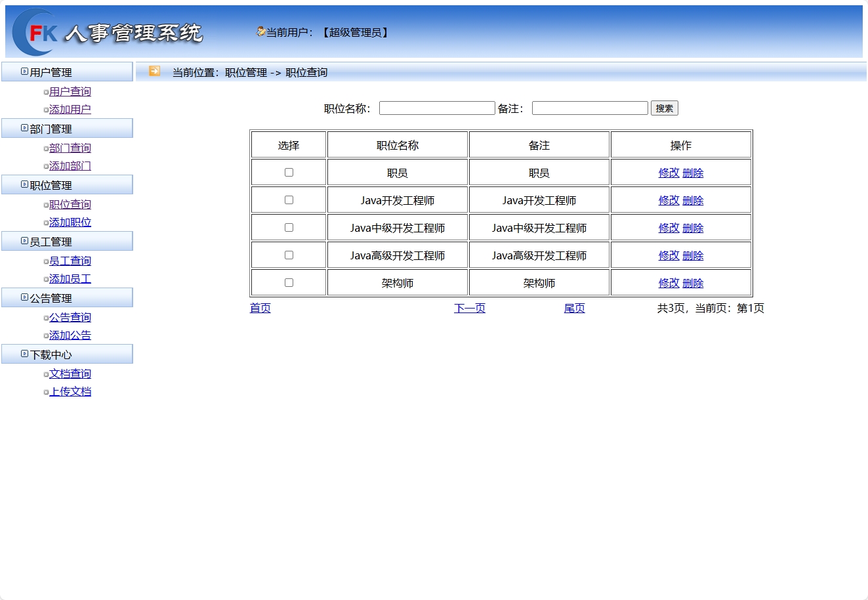This screenshot has width=868, height=600.
Task: Click Java中级开发工程师 in the 职位名称 column
Action: 398,228
